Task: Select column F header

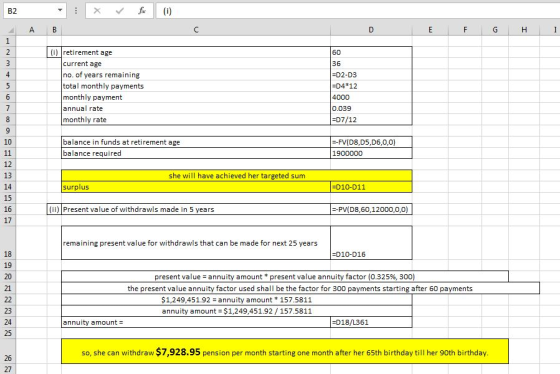Action: [x=465, y=30]
